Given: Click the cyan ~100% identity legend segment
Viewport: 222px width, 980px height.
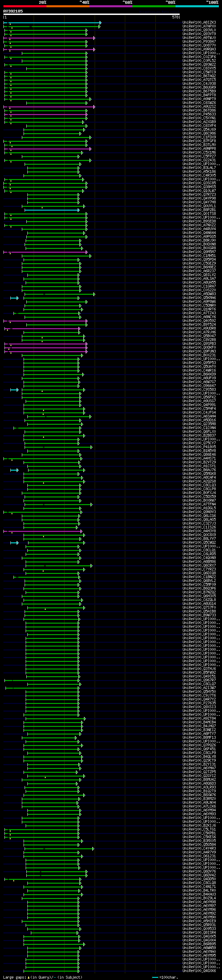Looking at the screenshot, I should point(197,6).
